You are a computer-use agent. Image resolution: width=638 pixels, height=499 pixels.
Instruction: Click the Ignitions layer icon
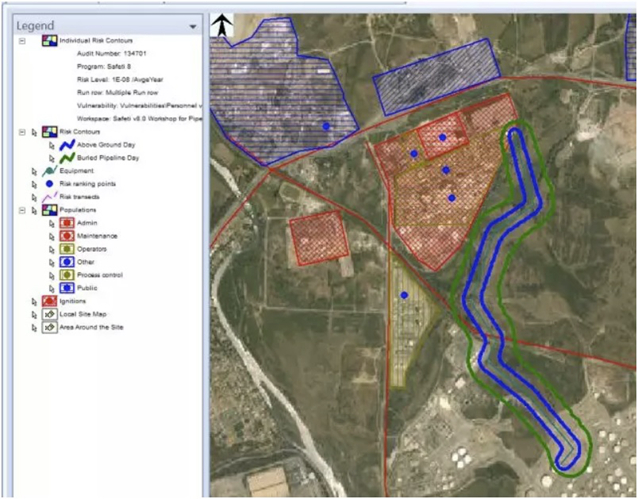pyautogui.click(x=49, y=301)
